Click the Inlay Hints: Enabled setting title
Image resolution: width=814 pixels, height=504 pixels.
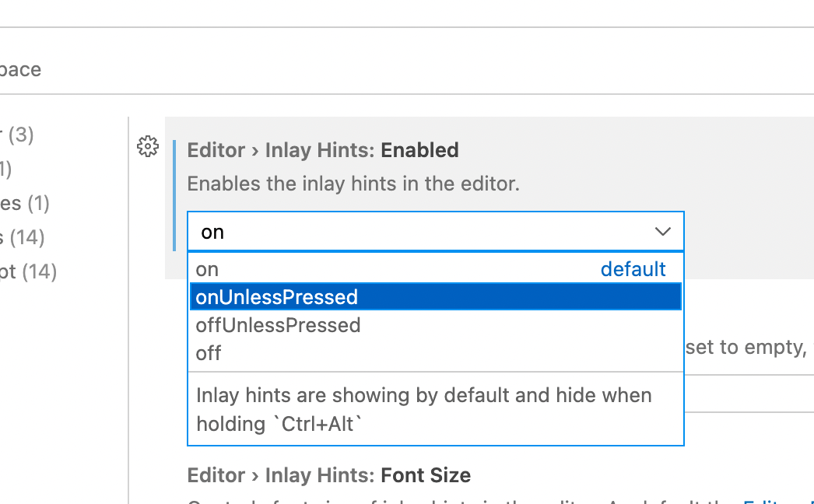322,149
